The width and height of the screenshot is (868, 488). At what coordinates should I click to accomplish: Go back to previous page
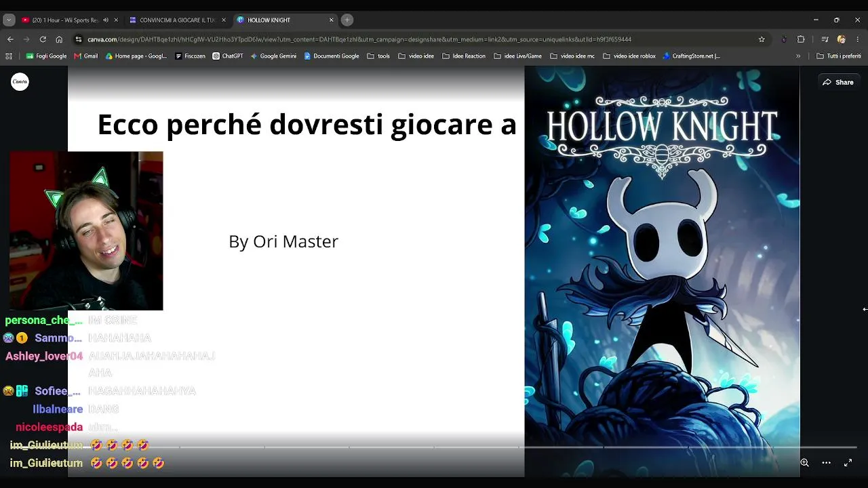click(x=10, y=39)
